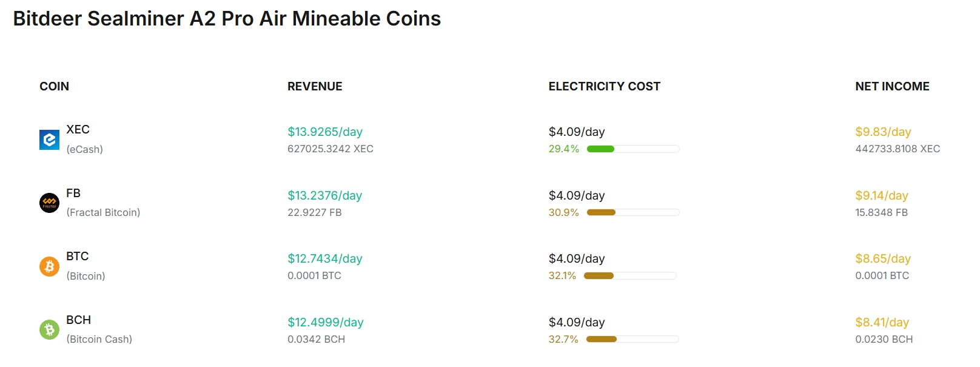Click the green Bitcoin Cash icon
This screenshot has width=980, height=367.
49,329
